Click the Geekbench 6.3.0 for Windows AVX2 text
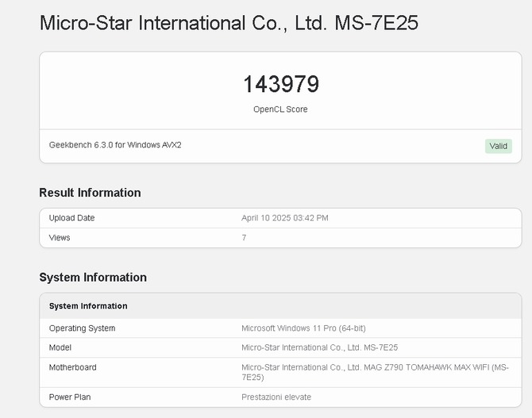The width and height of the screenshot is (532, 418). pyautogui.click(x=115, y=145)
